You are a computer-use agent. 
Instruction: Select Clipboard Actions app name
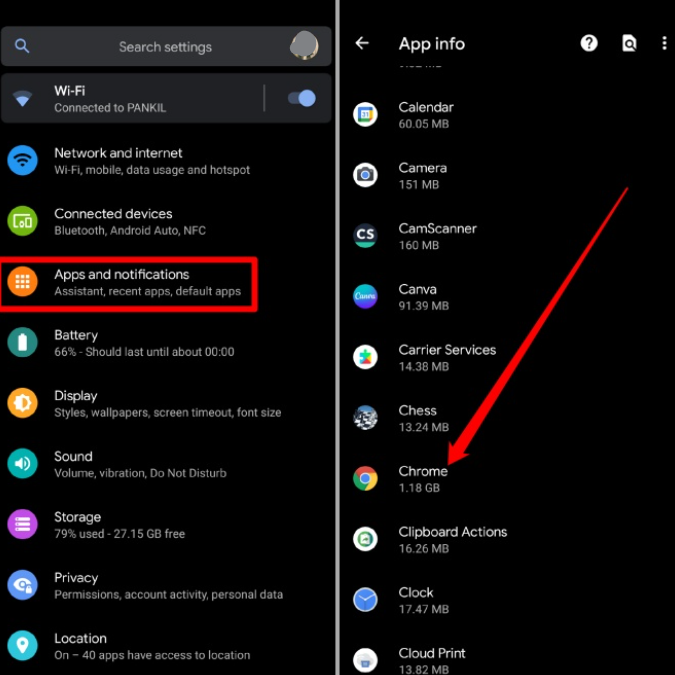click(x=453, y=532)
